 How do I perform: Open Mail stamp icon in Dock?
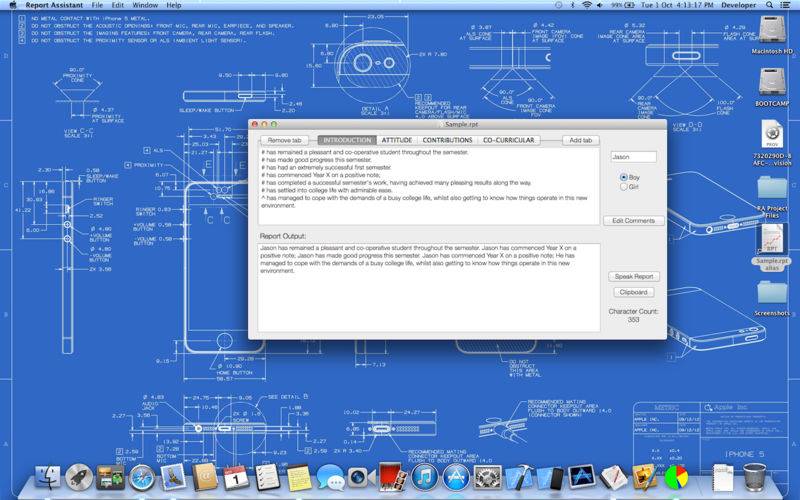click(x=173, y=478)
